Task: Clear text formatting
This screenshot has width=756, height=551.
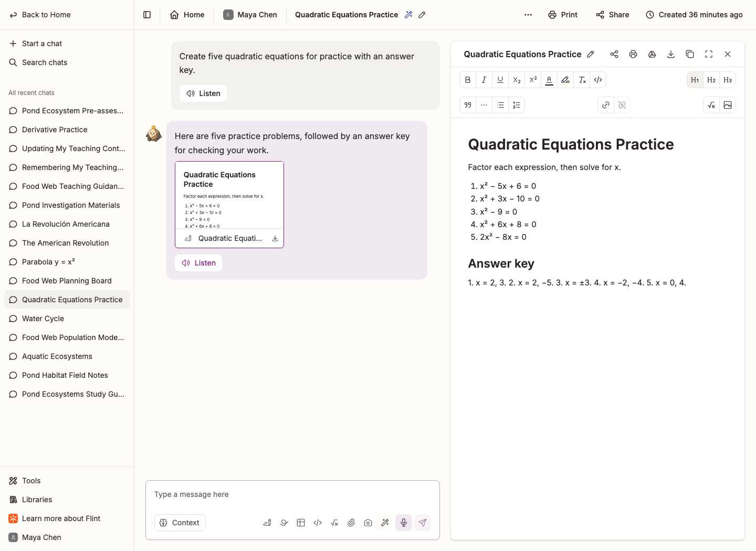Action: click(582, 80)
